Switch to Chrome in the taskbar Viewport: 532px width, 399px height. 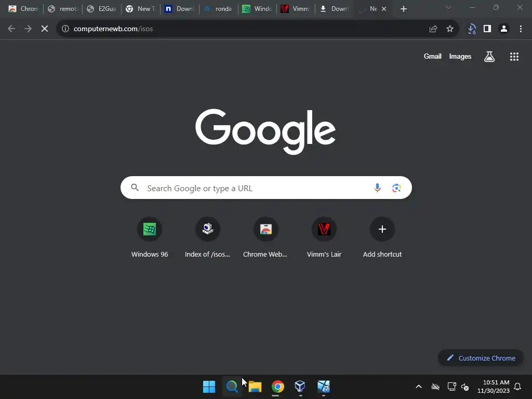point(277,387)
